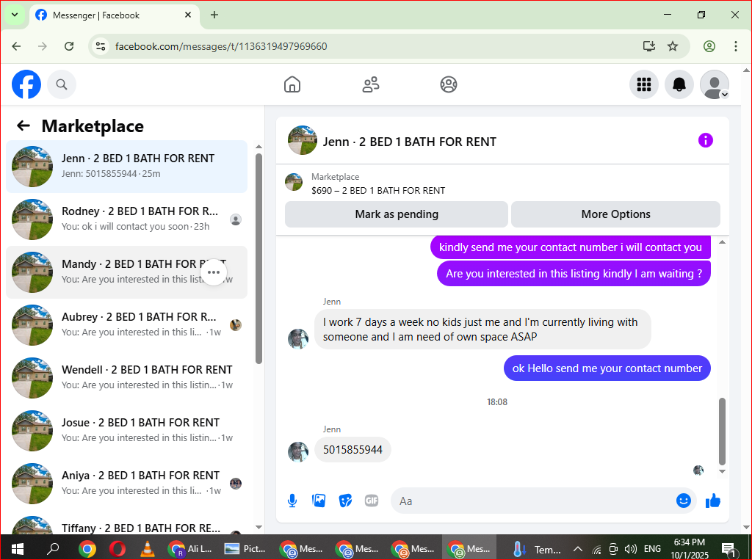Close the Messenger | Facebook tab
This screenshot has height=560, width=752.
point(188,15)
